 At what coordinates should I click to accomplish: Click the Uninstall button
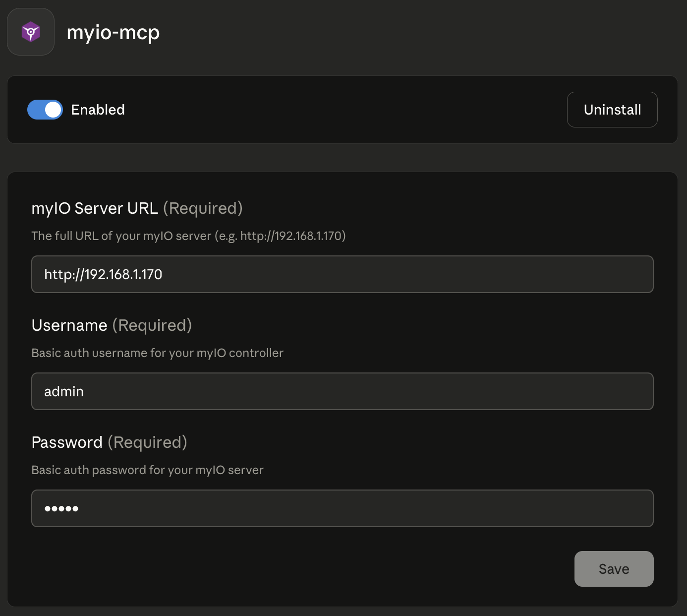612,110
